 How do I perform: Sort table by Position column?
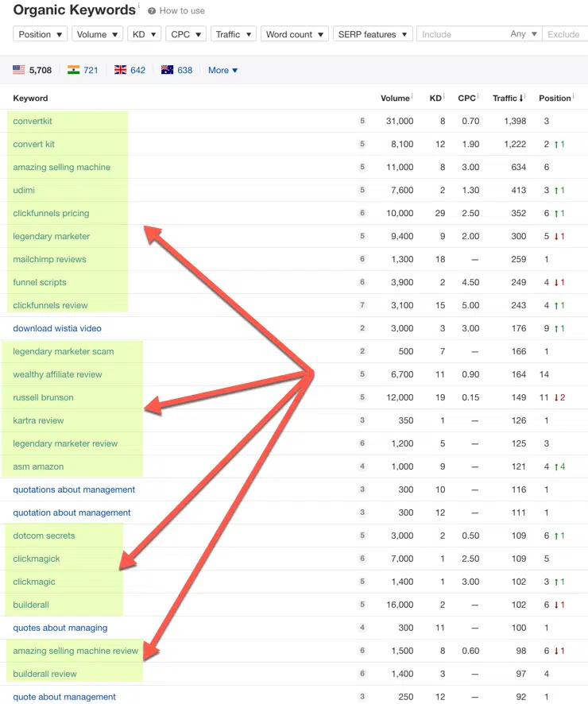[555, 98]
